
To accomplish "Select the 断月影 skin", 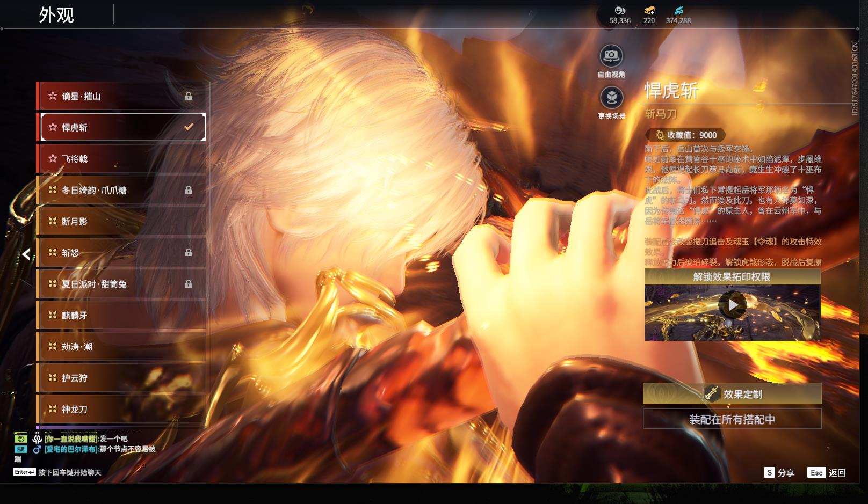I will click(x=121, y=221).
